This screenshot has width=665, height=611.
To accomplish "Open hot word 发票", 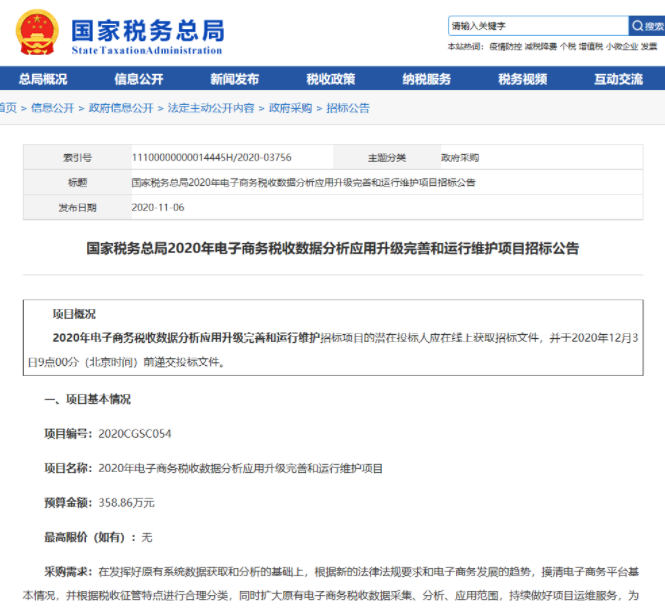I will point(649,47).
